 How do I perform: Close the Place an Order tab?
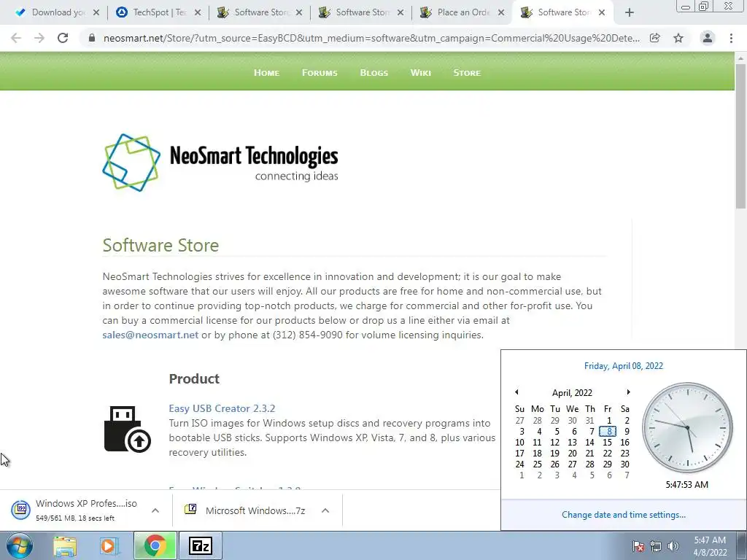(x=501, y=13)
